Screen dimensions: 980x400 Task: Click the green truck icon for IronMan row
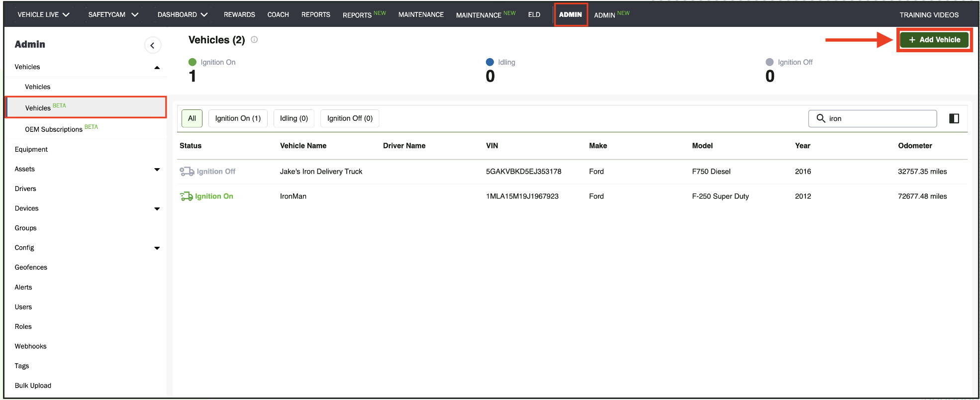pyautogui.click(x=187, y=197)
